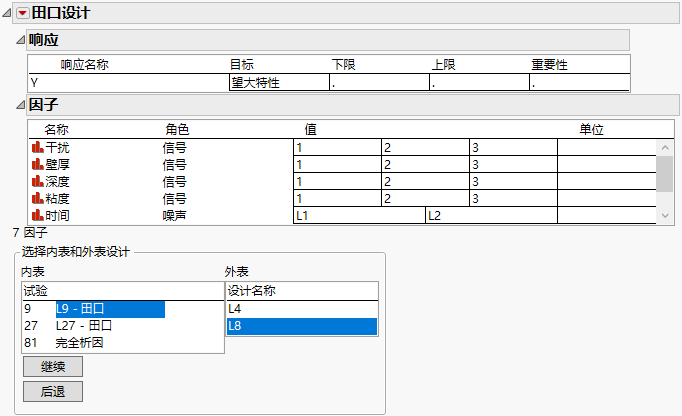This screenshot has width=682, height=416.
Task: Click the factor list scroll-up arrow
Action: pyautogui.click(x=665, y=148)
